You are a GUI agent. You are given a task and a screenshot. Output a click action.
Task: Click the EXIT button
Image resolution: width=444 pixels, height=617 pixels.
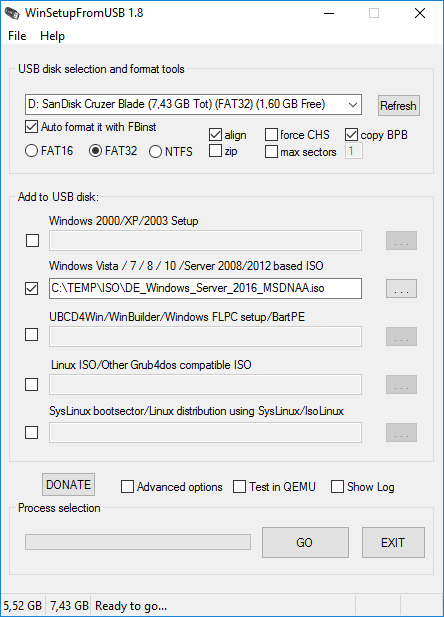coord(393,543)
